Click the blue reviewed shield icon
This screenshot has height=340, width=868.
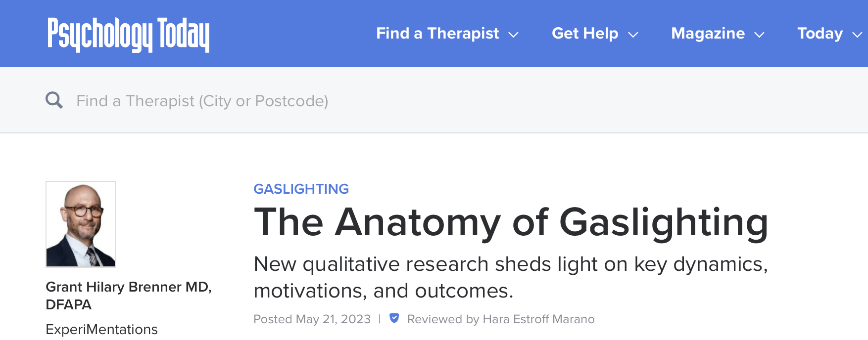[394, 318]
